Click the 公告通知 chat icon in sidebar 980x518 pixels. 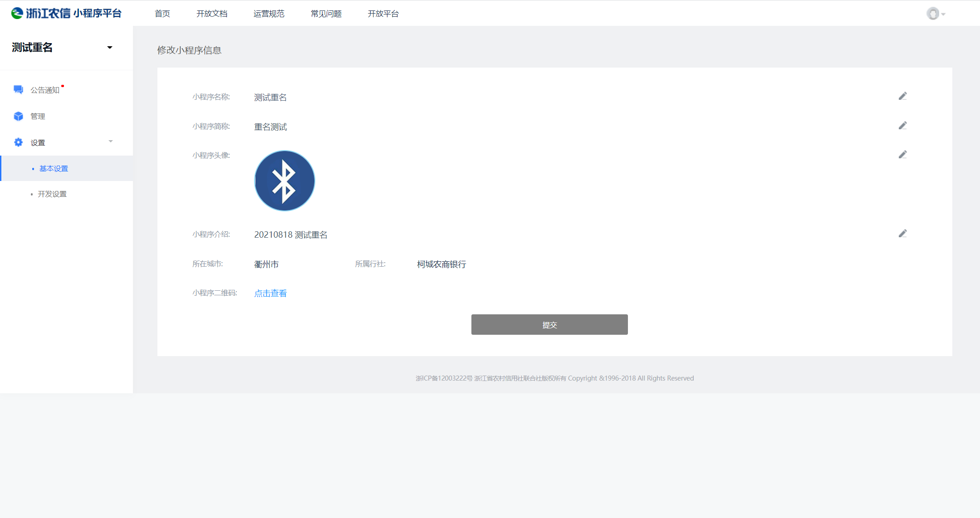[x=18, y=89]
